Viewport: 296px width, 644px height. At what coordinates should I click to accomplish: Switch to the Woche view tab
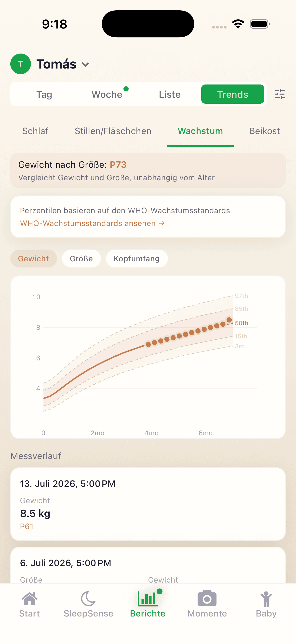pos(107,94)
